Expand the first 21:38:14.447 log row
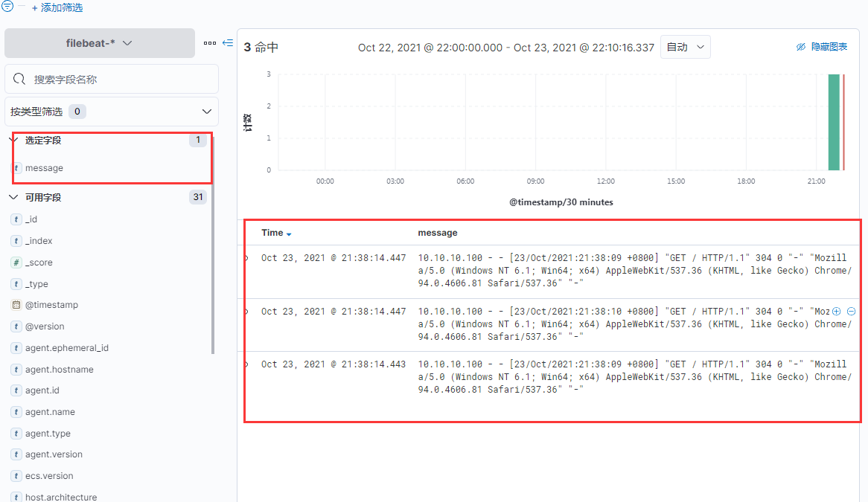 [x=246, y=258]
